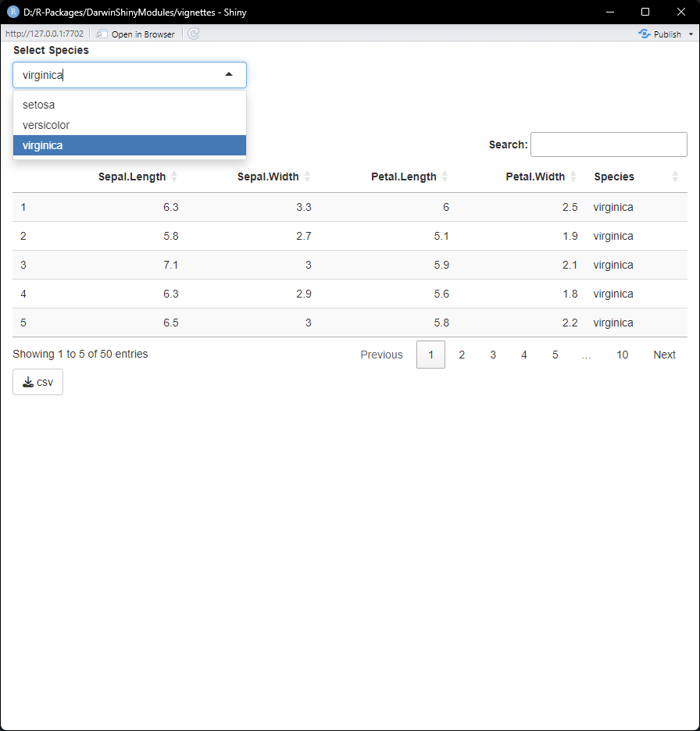Screen dimensions: 700x731
Task: Select virginica option in dropdown list
Action: tap(130, 145)
